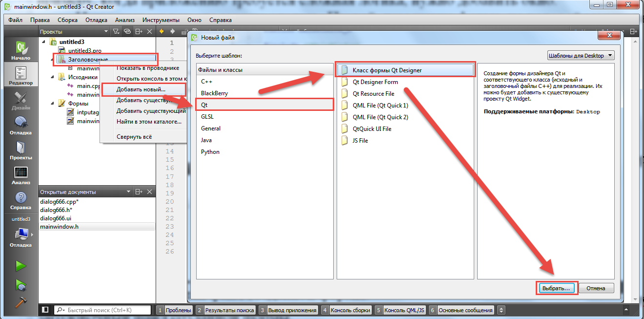Screen dimensions: 644x319
Task: Open the Открытые документы panel dropdown
Action: tap(129, 192)
